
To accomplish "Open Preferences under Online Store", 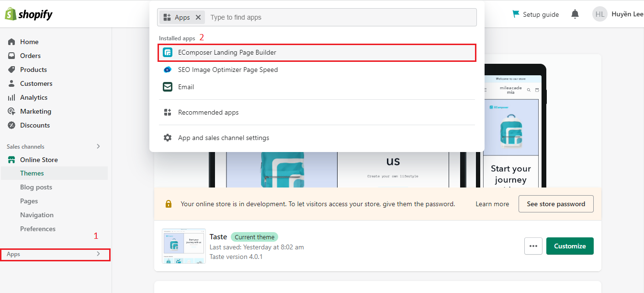I will pos(38,229).
